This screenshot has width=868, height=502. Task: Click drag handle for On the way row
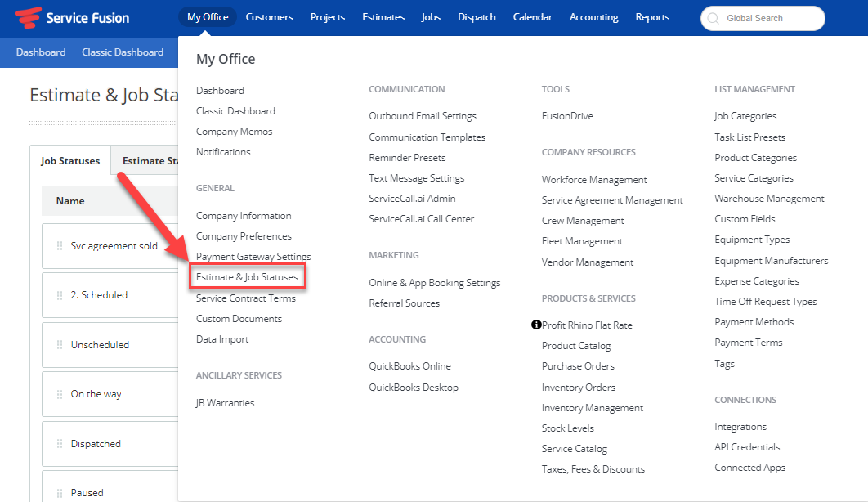point(59,394)
